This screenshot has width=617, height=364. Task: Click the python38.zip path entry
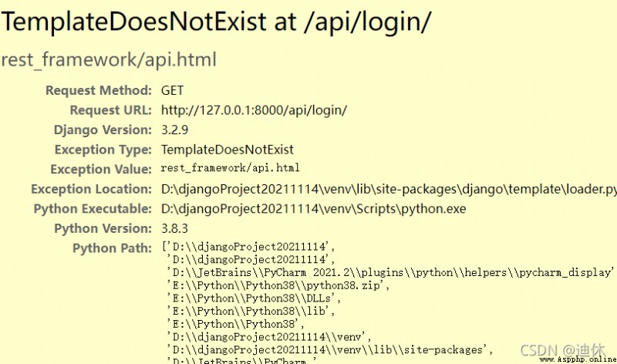pos(278,285)
